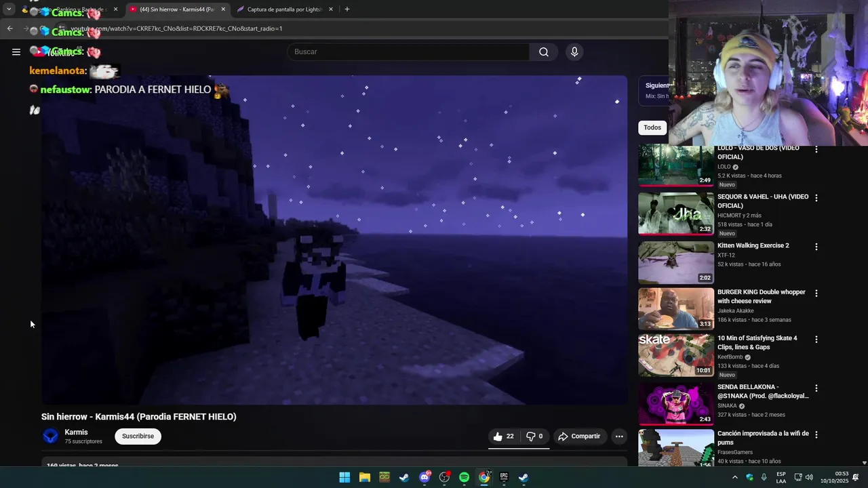Open the volume speaker tray icon

[809, 477]
